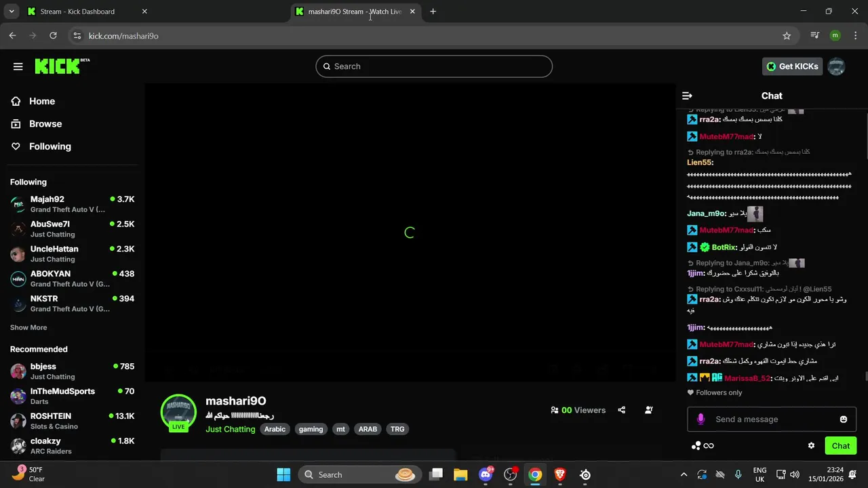Viewport: 868px width, 488px height.
Task: Open cloakzy recommended channel
Action: pos(72,445)
